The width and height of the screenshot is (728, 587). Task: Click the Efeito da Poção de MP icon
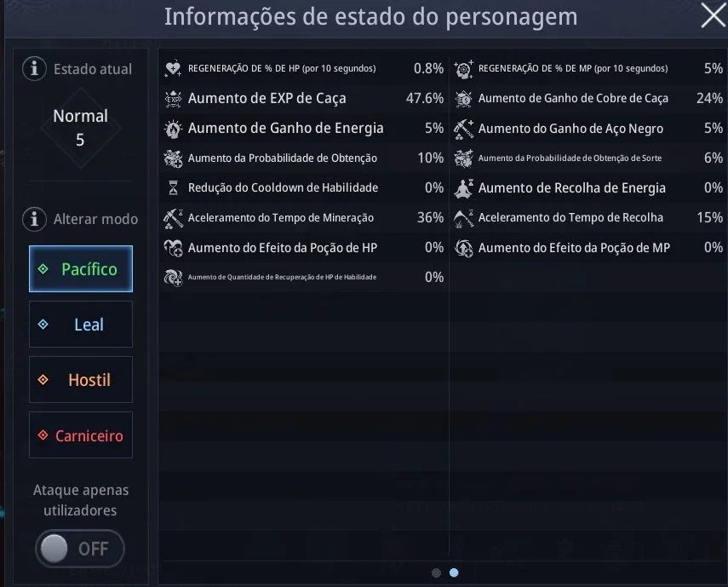pos(463,248)
